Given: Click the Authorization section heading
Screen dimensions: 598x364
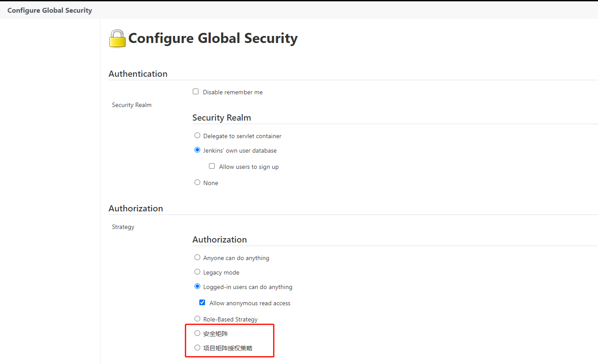Looking at the screenshot, I should (x=136, y=208).
